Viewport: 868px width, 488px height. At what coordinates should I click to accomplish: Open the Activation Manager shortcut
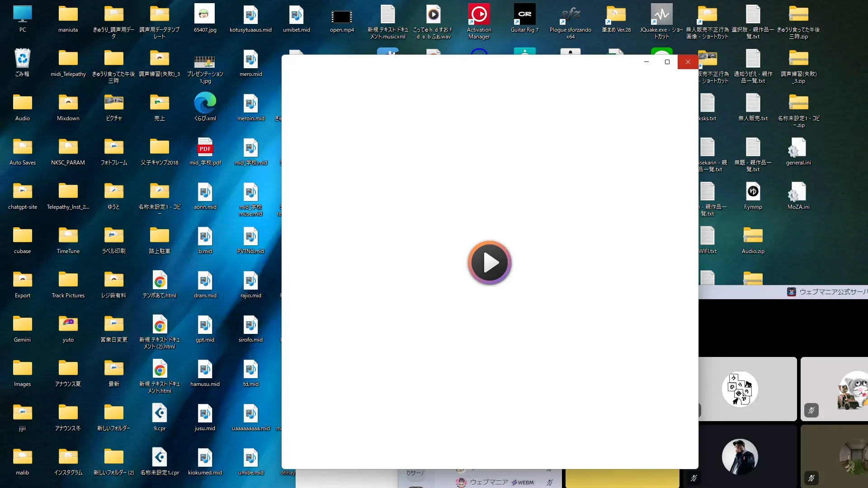coord(479,15)
